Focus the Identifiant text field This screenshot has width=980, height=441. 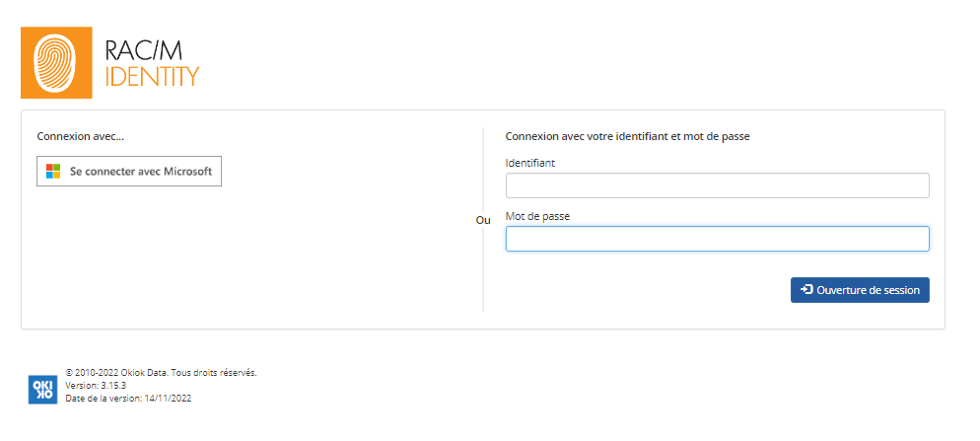(717, 185)
